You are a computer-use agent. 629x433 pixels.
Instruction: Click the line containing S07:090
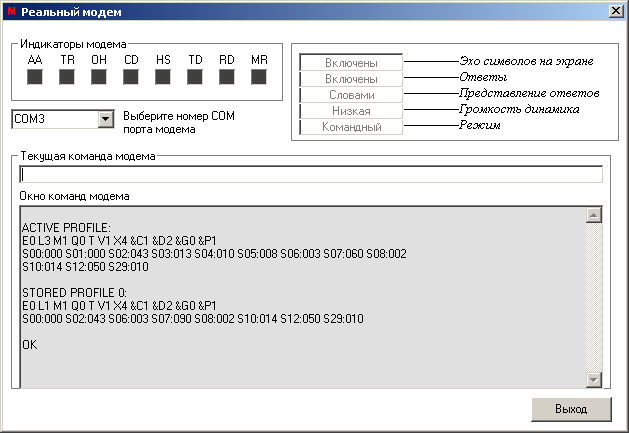(x=193, y=319)
